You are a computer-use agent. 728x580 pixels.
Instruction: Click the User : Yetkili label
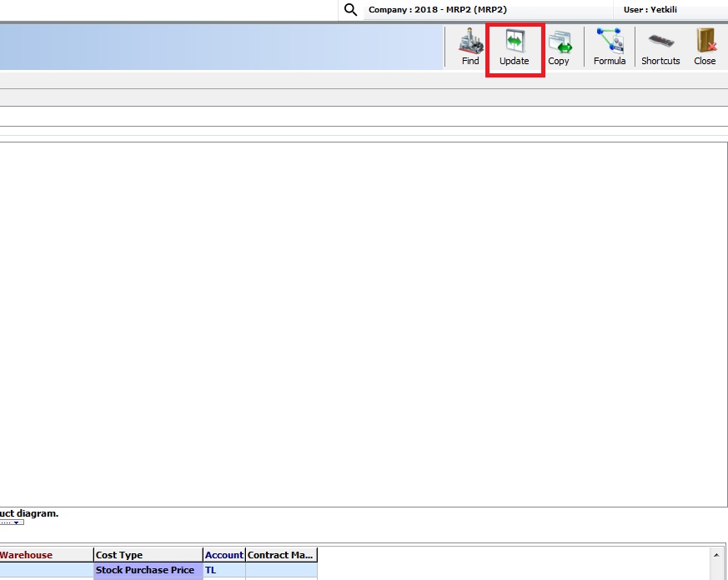click(x=650, y=10)
